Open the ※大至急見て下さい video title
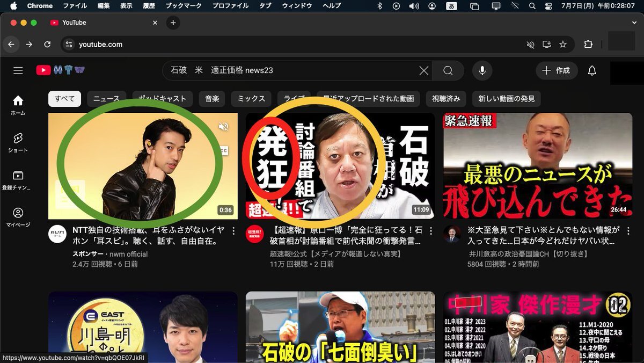644x363 pixels. [x=544, y=236]
